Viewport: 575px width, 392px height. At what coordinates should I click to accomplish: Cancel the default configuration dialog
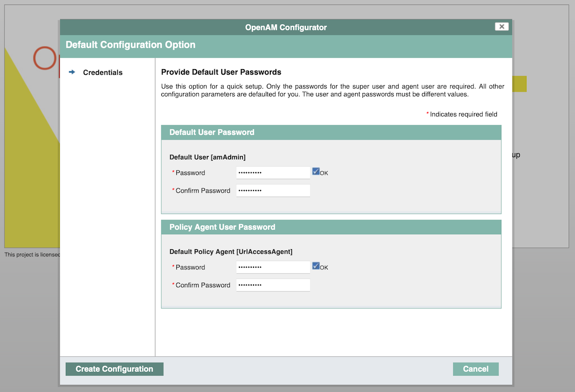(x=476, y=369)
